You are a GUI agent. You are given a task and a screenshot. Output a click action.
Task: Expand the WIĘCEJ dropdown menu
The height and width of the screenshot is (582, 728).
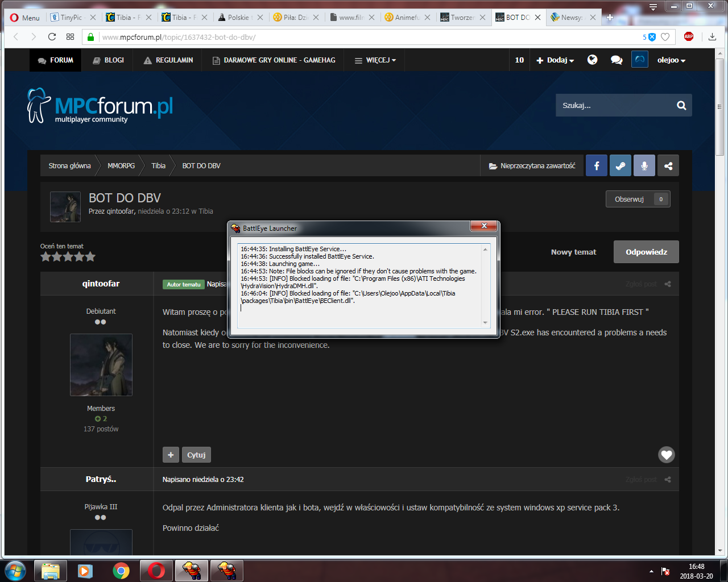[x=375, y=60]
